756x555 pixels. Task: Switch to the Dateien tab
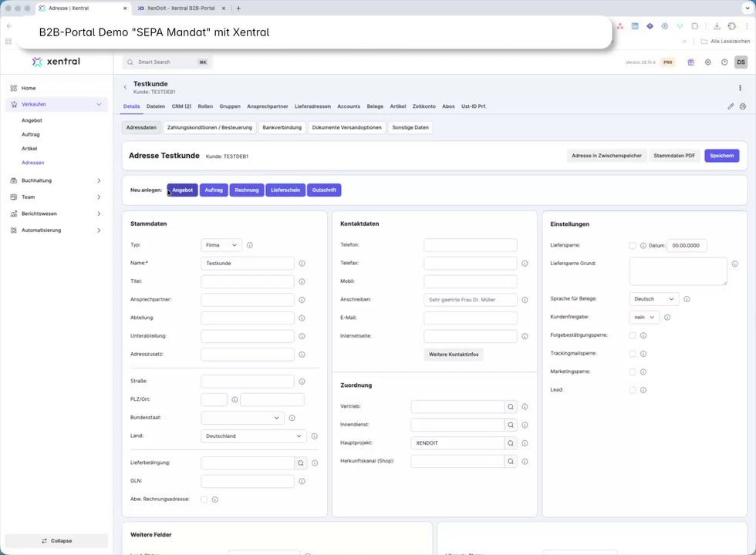coord(156,106)
